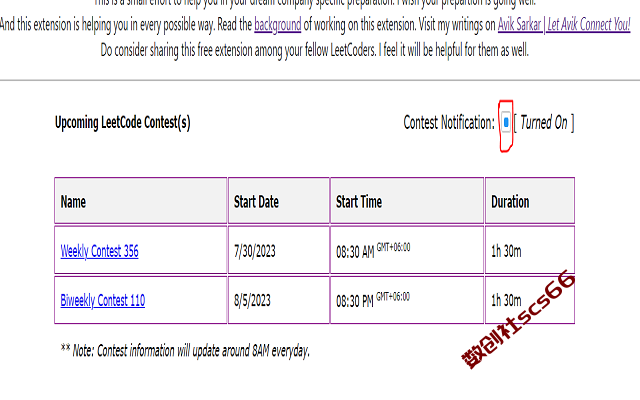Toggle the Contest Notification checkbox
The width and height of the screenshot is (640, 400).
click(x=506, y=122)
